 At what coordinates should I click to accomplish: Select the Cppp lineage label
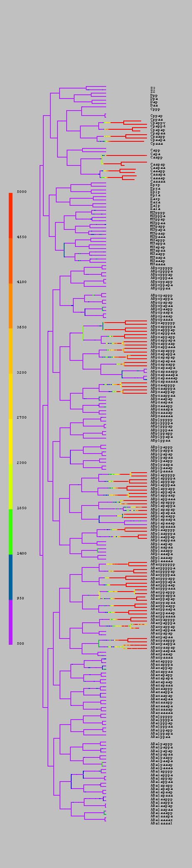pyautogui.click(x=155, y=109)
